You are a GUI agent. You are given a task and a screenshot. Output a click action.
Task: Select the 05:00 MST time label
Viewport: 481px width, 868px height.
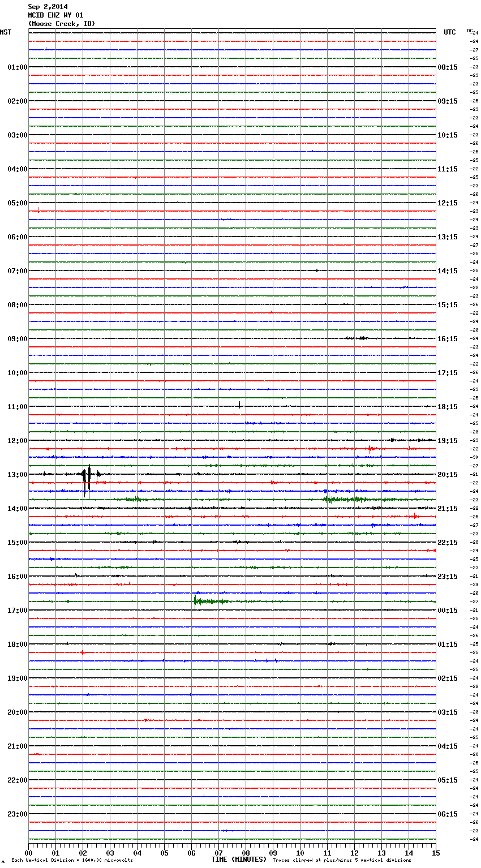tap(17, 203)
